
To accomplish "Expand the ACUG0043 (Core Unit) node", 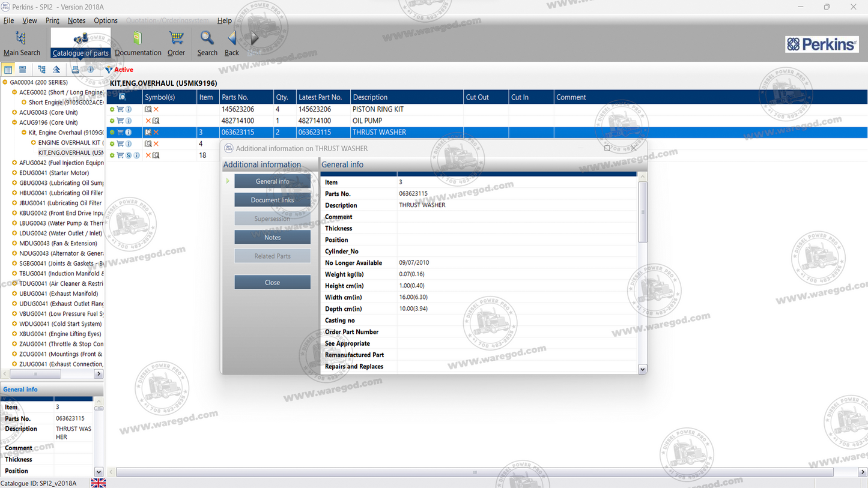I will point(14,112).
